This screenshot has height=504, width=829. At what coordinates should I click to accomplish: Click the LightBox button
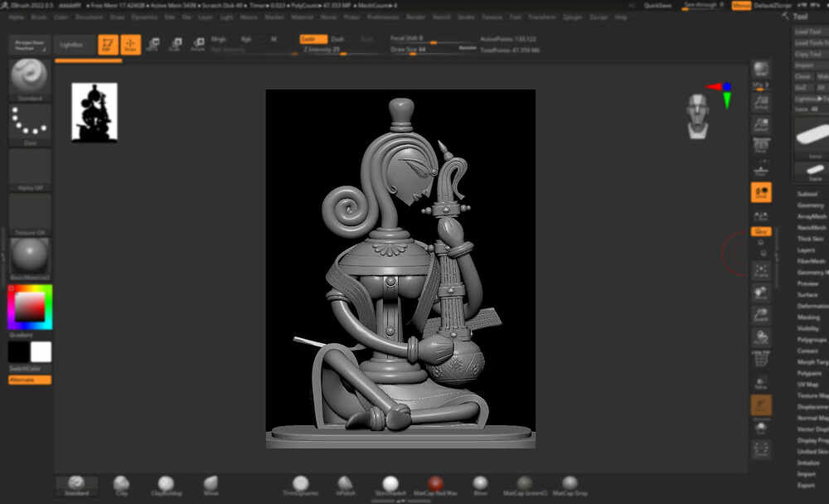point(74,45)
